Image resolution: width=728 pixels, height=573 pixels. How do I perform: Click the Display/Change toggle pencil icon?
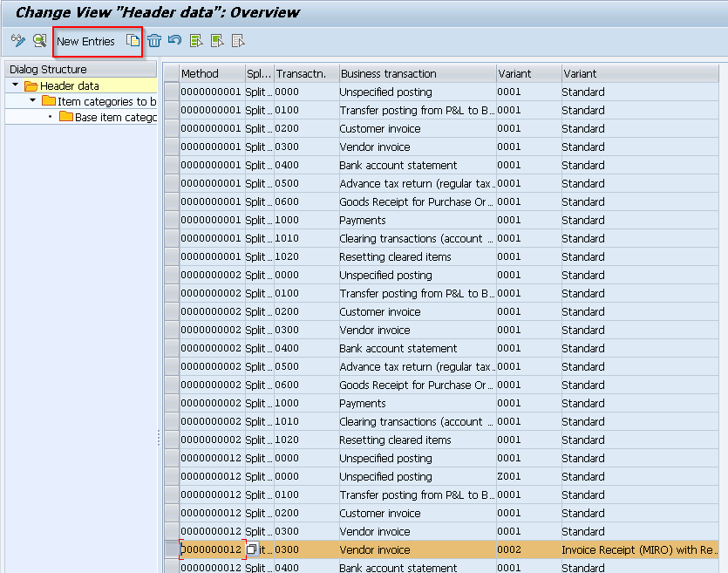tap(17, 41)
